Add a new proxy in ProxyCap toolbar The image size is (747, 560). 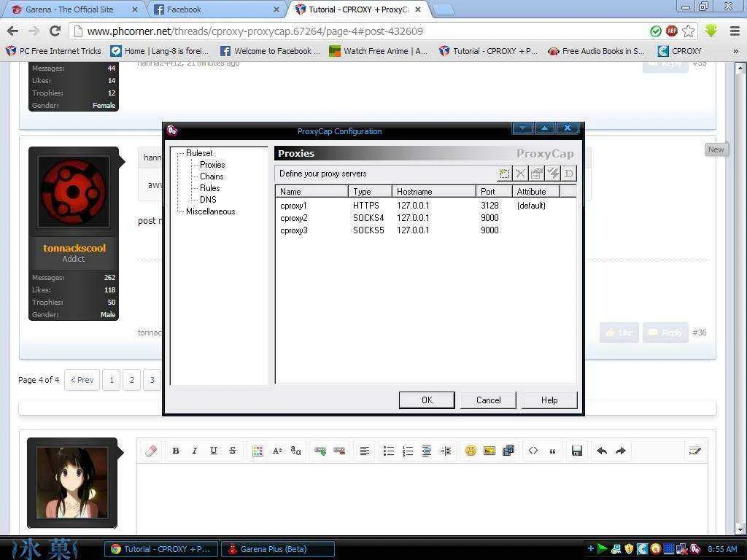pos(504,174)
